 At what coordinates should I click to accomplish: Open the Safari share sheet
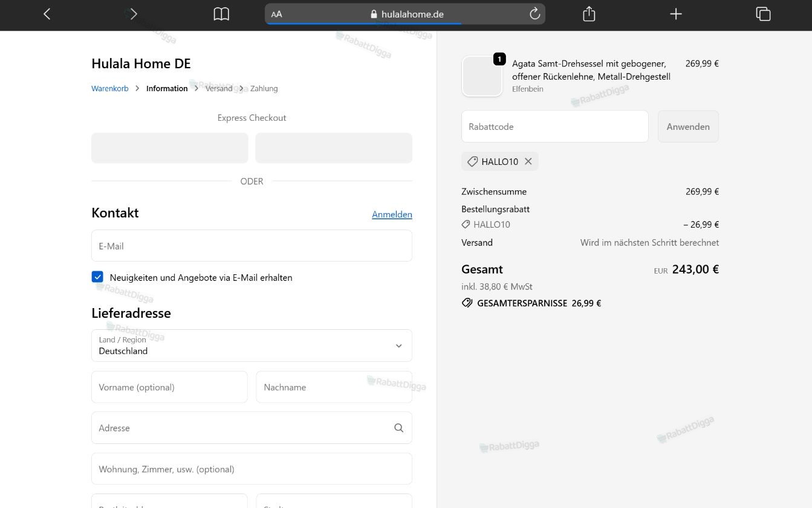tap(589, 14)
